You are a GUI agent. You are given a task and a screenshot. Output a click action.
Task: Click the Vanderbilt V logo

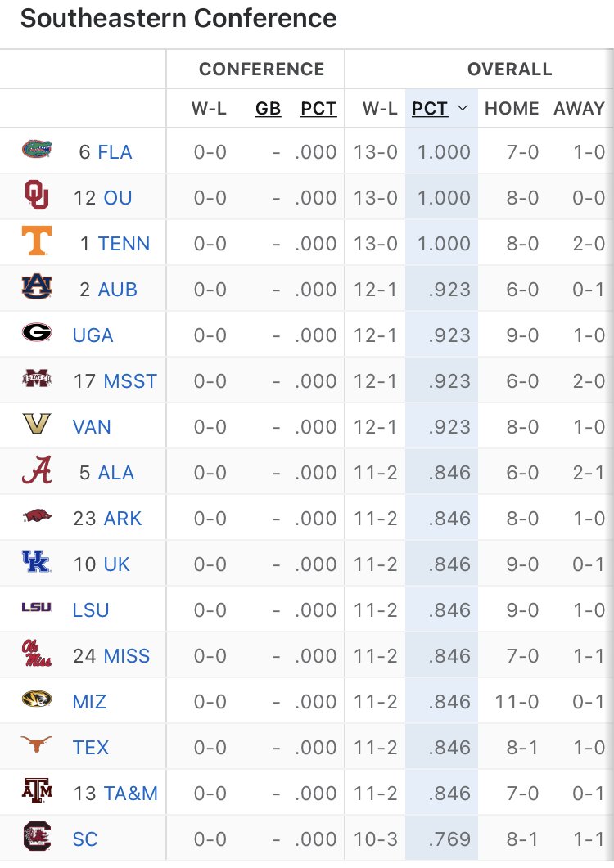coord(37,424)
